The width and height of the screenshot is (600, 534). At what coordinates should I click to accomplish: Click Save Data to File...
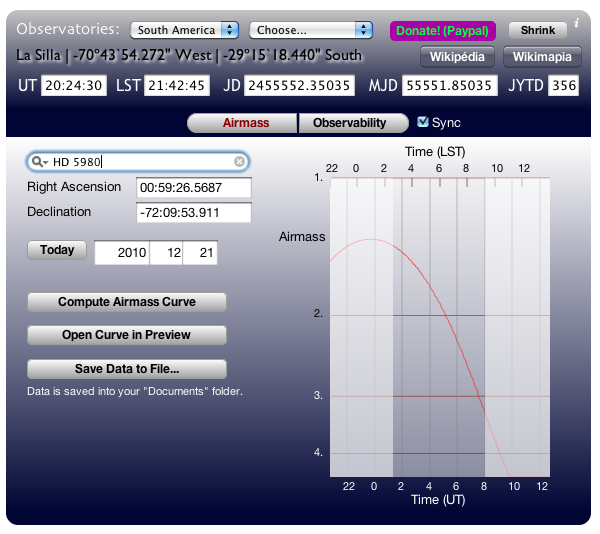pos(127,369)
